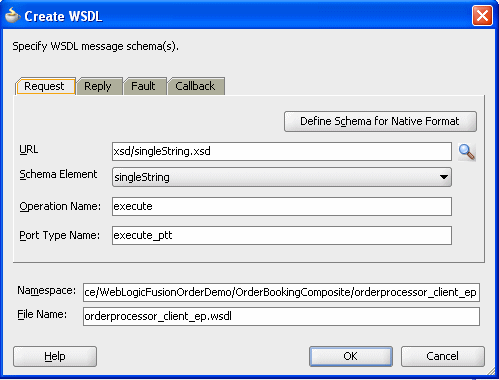Click the 'File Name:' label
This screenshot has width=499, height=380.
pos(42,314)
